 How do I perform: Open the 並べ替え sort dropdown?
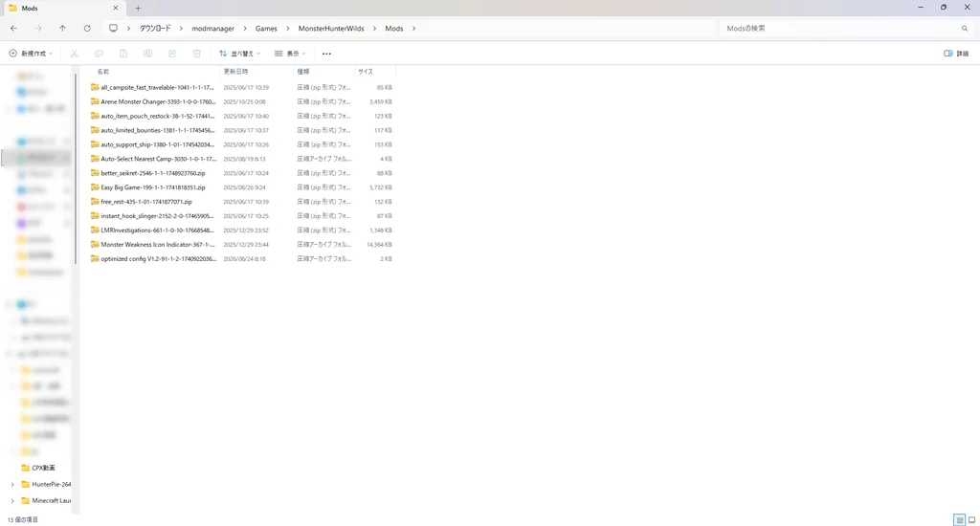pyautogui.click(x=239, y=54)
